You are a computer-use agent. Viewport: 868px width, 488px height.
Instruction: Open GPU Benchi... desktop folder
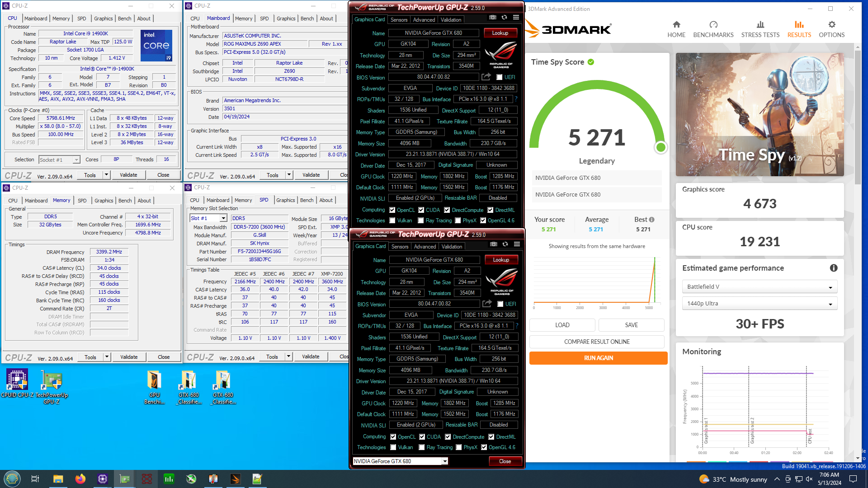154,386
